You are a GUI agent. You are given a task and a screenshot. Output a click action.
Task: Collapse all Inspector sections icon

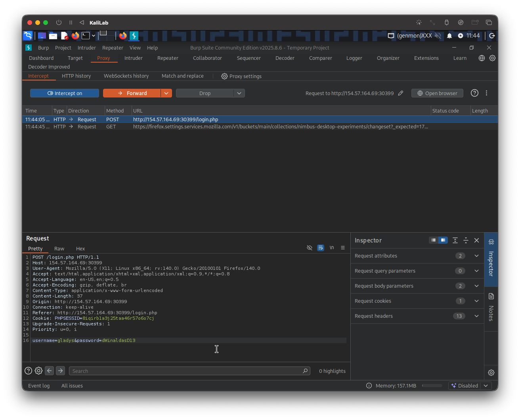[x=466, y=240]
